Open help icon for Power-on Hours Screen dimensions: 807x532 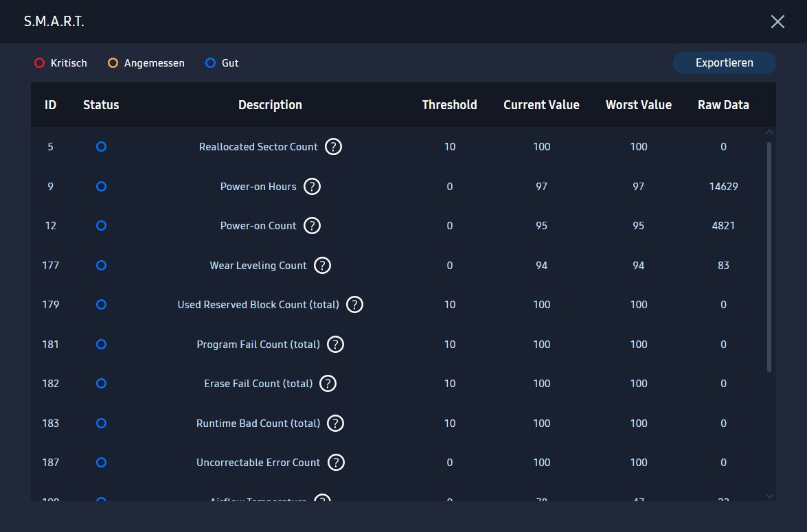click(312, 186)
